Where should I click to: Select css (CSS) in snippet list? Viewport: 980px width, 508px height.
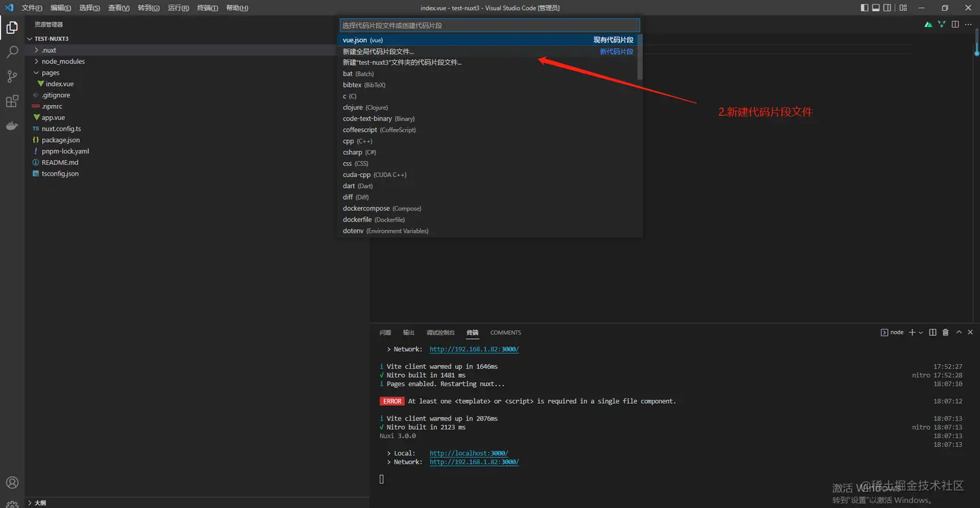click(x=488, y=163)
